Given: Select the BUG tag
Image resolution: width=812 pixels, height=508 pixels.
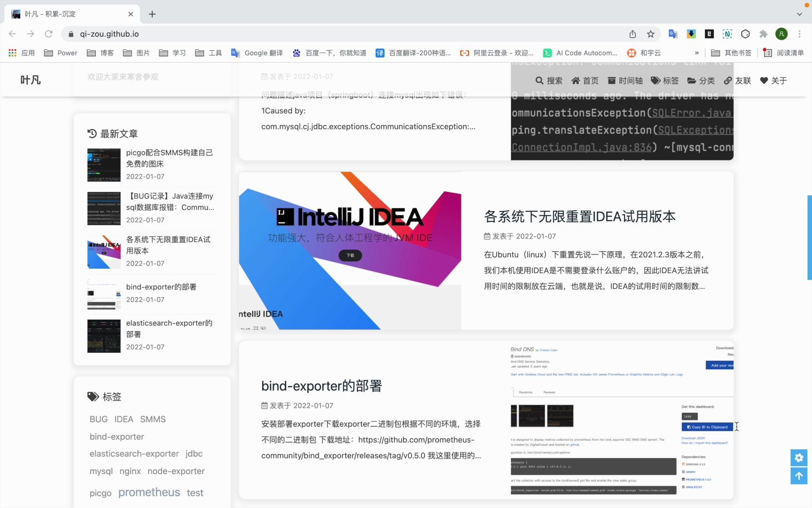Looking at the screenshot, I should [x=99, y=419].
